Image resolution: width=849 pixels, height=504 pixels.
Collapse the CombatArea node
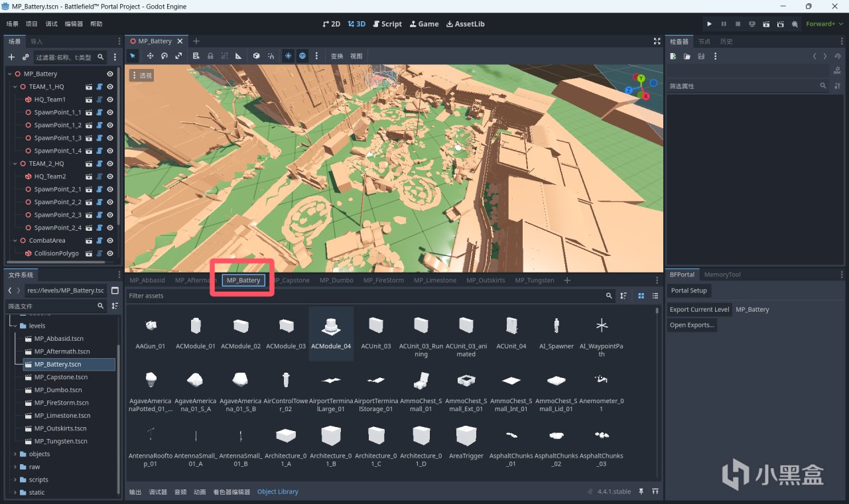(15, 241)
